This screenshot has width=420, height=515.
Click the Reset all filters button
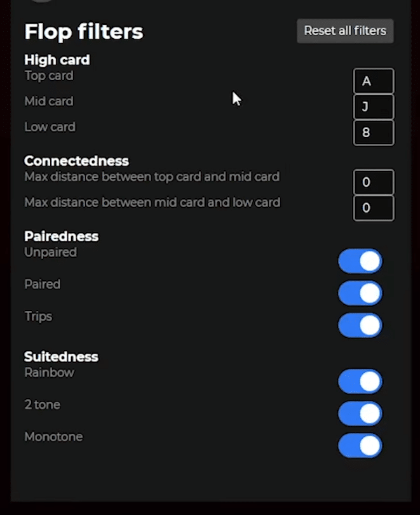(345, 30)
